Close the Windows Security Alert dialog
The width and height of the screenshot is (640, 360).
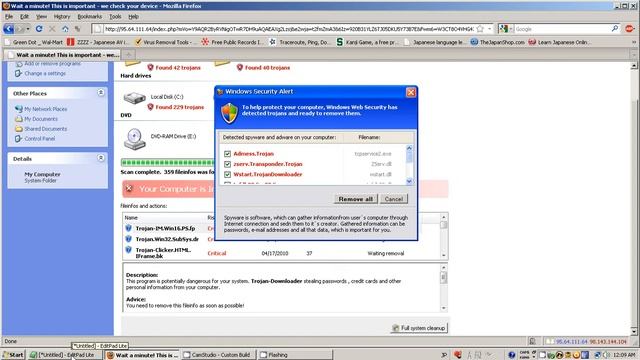point(411,92)
